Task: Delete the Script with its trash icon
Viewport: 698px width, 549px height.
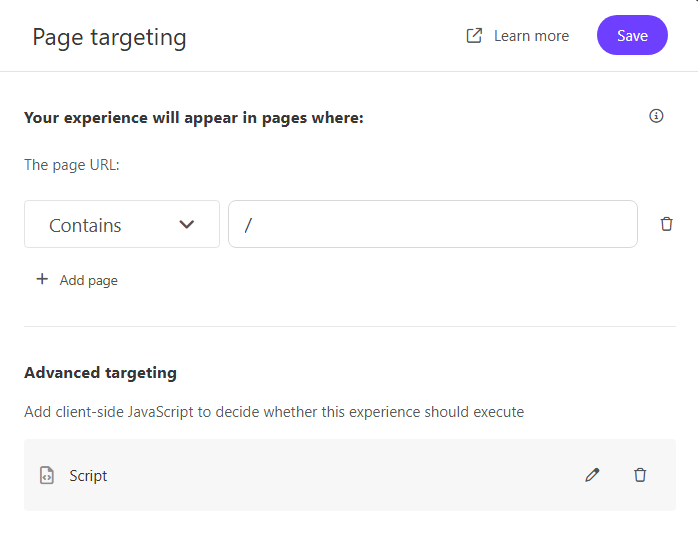Action: pos(640,475)
